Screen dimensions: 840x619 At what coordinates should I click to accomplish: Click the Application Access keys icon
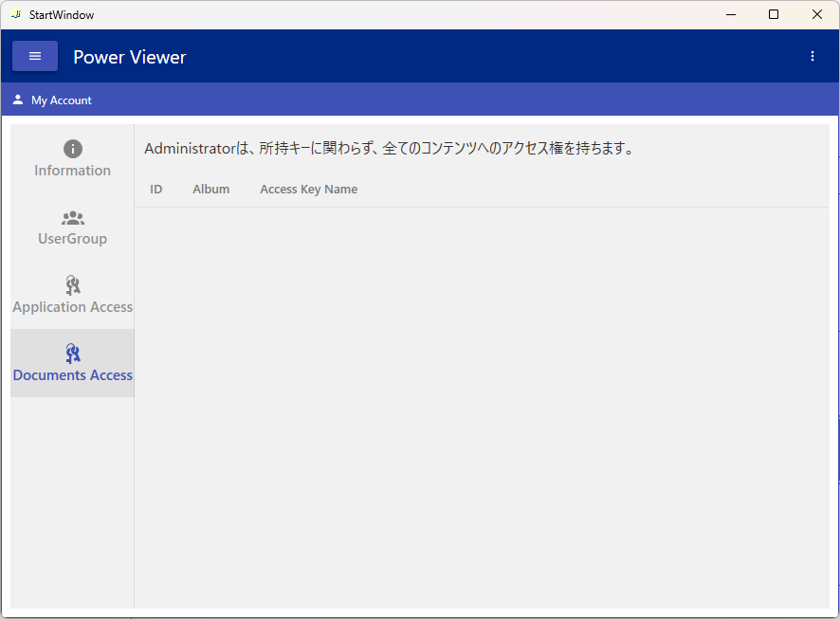click(73, 285)
